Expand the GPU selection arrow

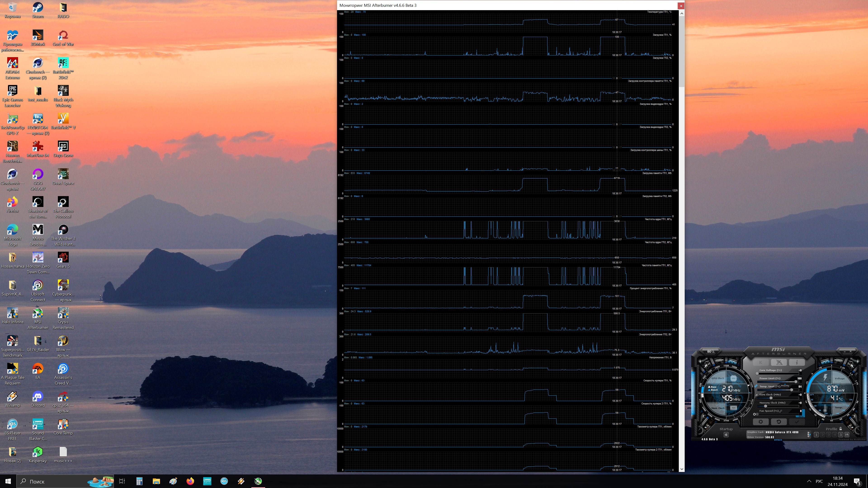(810, 434)
